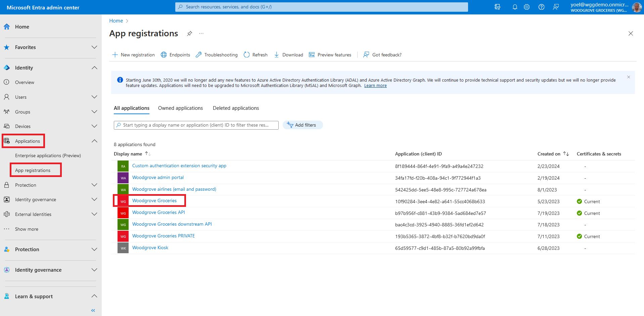The height and width of the screenshot is (316, 644).
Task: Open Endpoints from the toolbar
Action: coord(175,55)
